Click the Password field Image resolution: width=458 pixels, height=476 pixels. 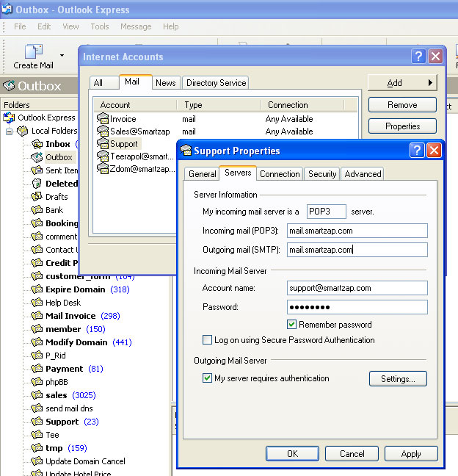click(x=357, y=307)
